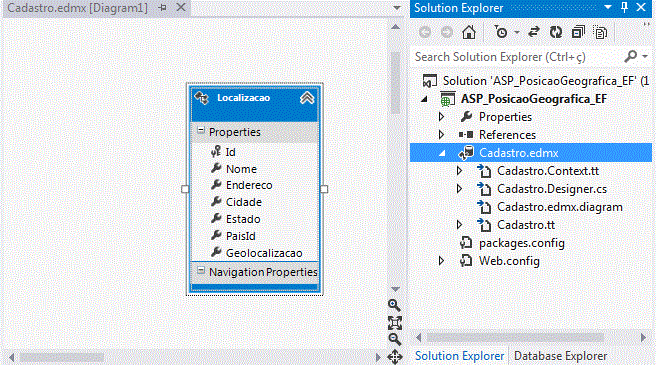Image resolution: width=656 pixels, height=365 pixels.
Task: Expand the Web.config node
Action: (441, 261)
